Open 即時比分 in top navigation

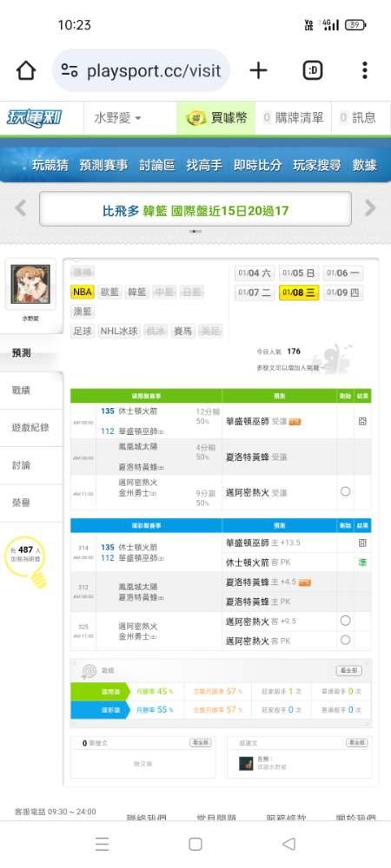tap(257, 164)
